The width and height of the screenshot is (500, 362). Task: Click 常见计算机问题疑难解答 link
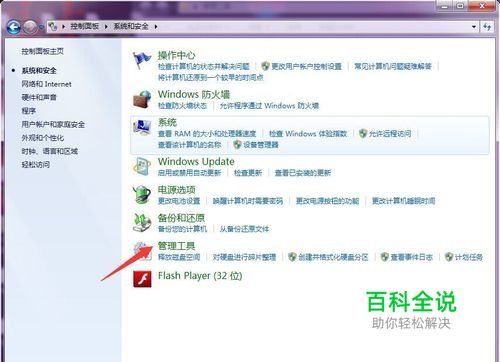click(393, 66)
